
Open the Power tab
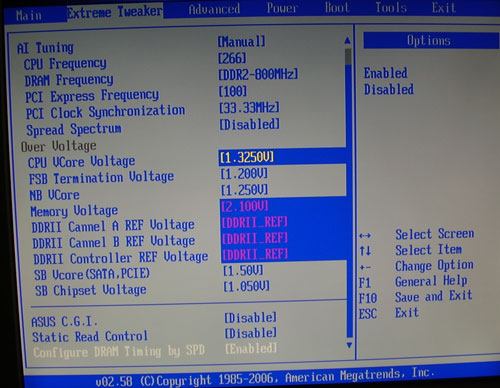(281, 8)
